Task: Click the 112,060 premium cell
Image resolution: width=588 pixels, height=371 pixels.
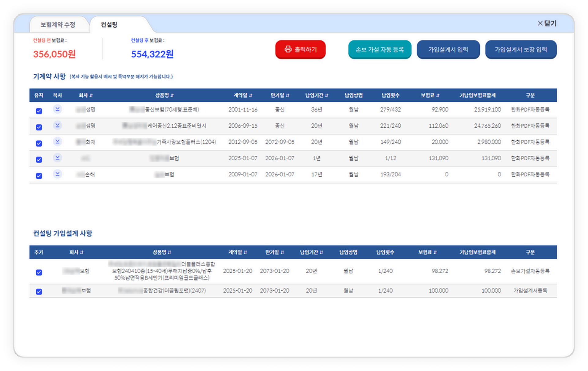Action: [439, 126]
